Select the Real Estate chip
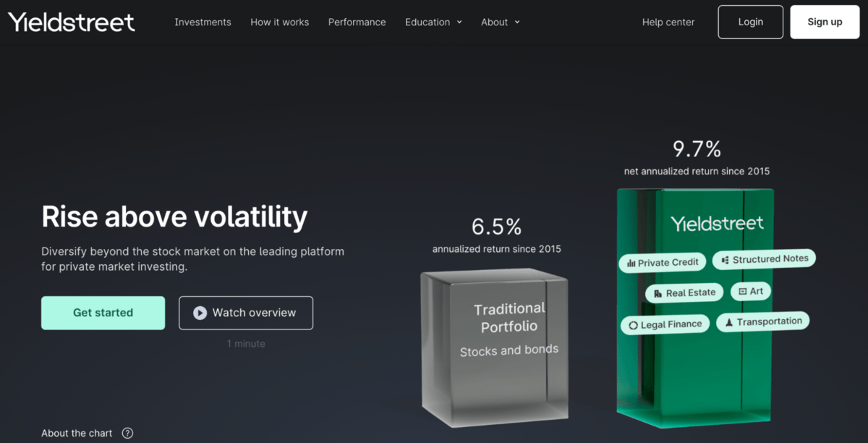 pyautogui.click(x=684, y=293)
